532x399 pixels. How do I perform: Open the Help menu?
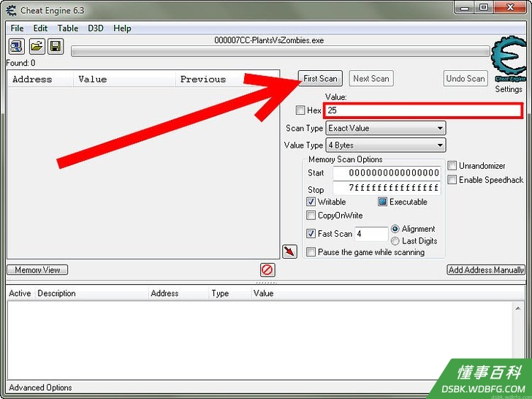tap(122, 28)
